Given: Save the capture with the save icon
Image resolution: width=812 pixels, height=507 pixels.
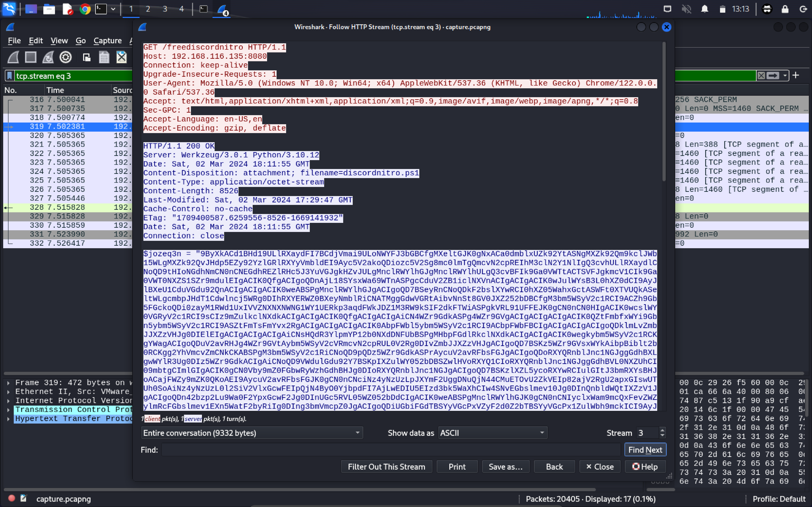Looking at the screenshot, I should coord(104,57).
